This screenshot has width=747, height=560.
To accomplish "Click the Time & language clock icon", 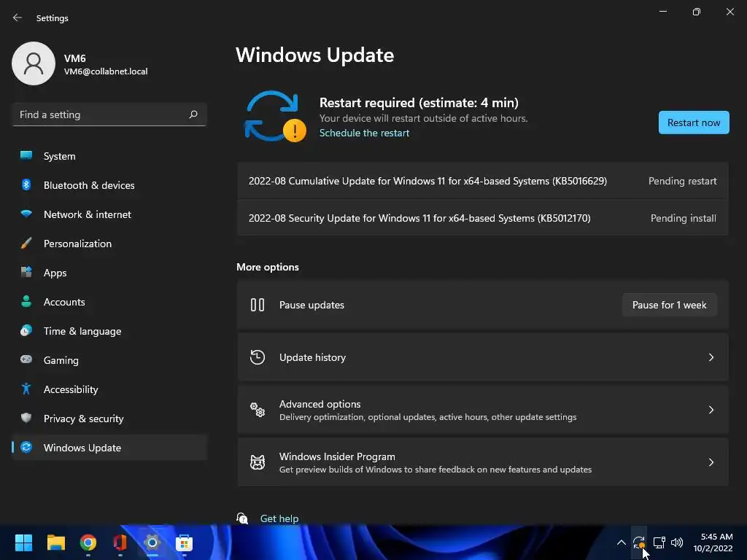I will point(26,330).
